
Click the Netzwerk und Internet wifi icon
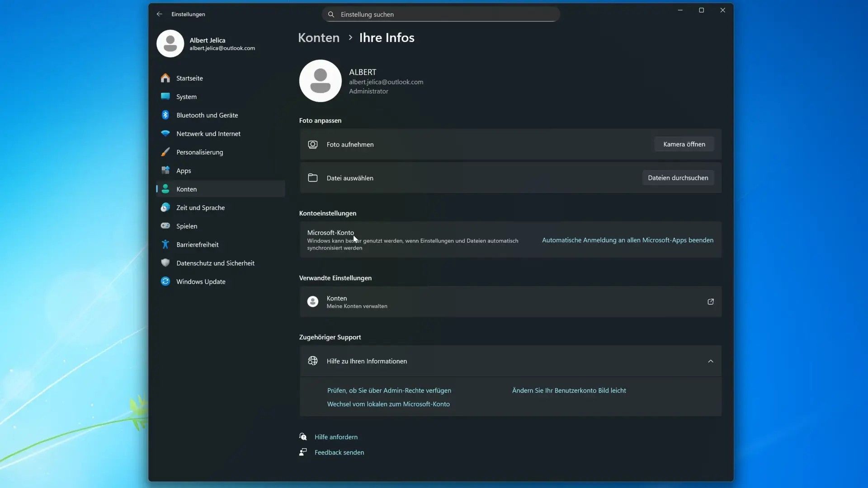coord(165,134)
